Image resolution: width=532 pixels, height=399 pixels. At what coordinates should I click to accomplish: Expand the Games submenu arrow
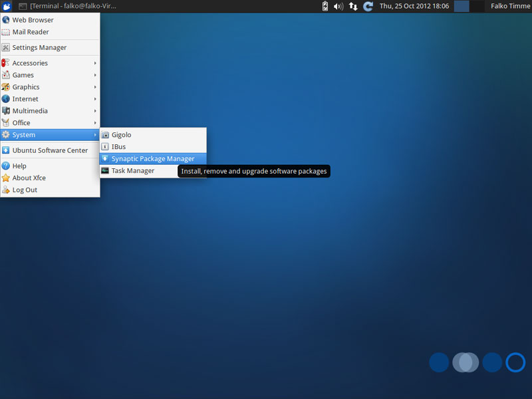click(x=95, y=75)
